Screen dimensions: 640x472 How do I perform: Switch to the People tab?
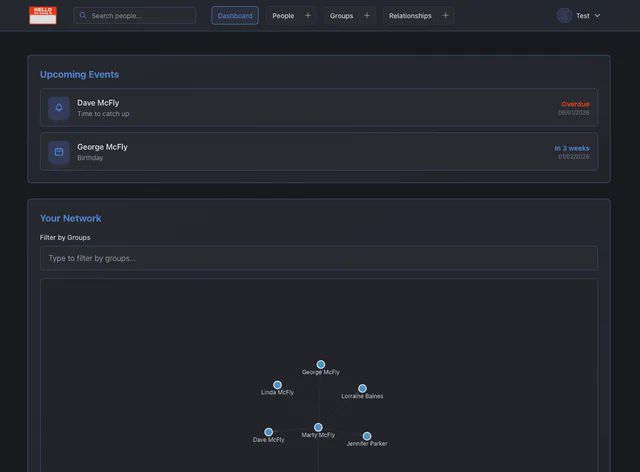point(283,16)
